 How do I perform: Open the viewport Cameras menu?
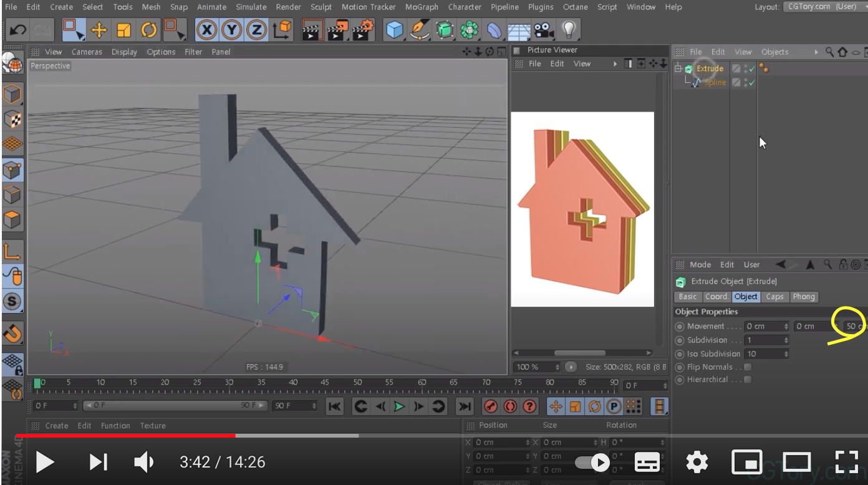(x=87, y=52)
